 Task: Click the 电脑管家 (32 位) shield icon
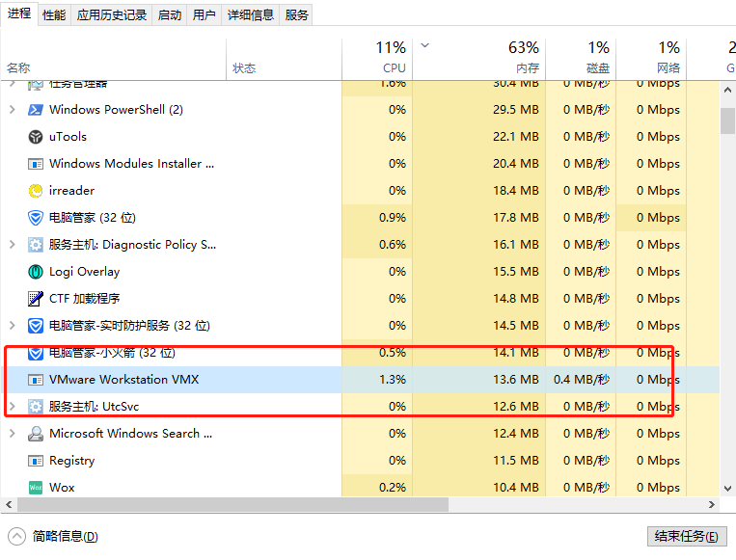(x=35, y=218)
